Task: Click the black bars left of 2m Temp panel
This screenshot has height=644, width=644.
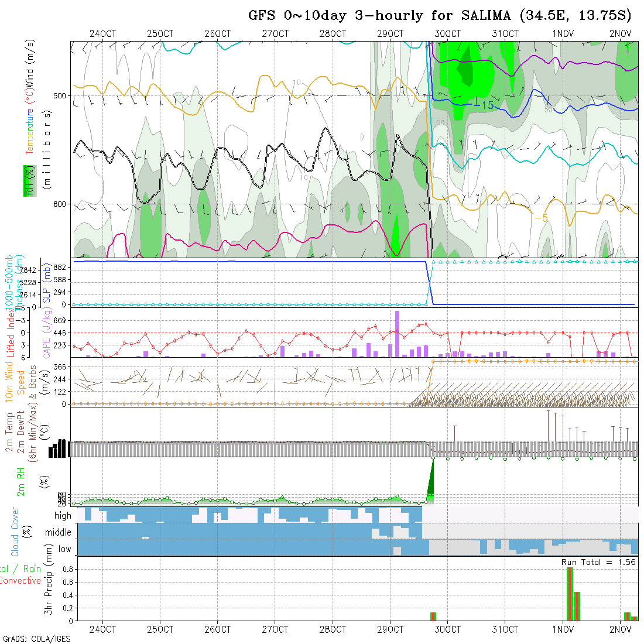Action: (59, 449)
